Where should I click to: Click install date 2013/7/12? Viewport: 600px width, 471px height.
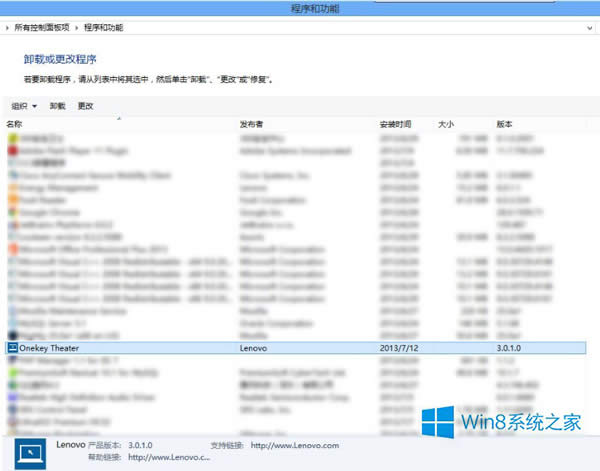(x=399, y=348)
